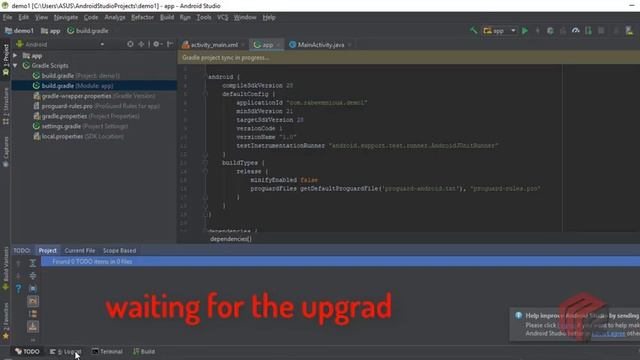640x360 pixels.
Task: Open the Captures side tab
Action: [6, 151]
